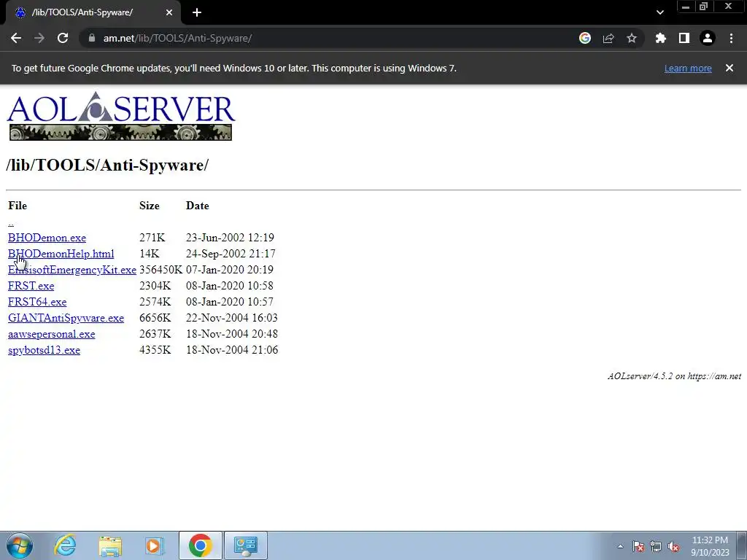The width and height of the screenshot is (747, 560).
Task: Open the profile avatar menu
Action: (x=708, y=38)
